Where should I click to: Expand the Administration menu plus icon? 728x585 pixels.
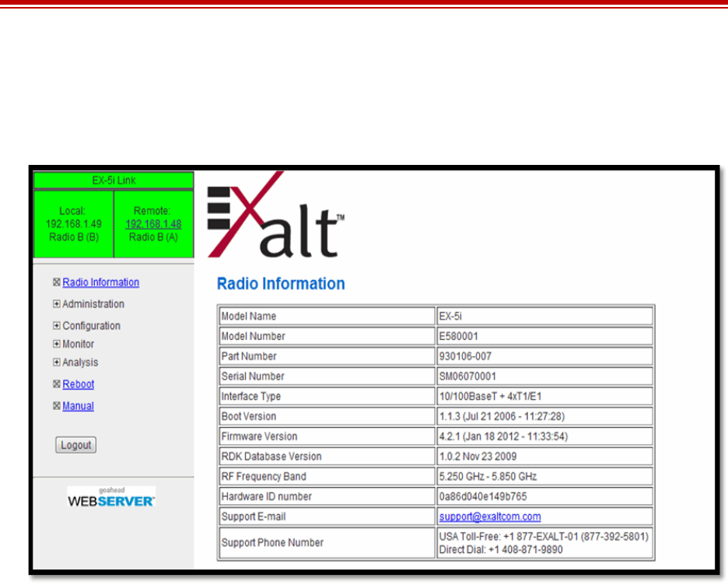[x=57, y=304]
